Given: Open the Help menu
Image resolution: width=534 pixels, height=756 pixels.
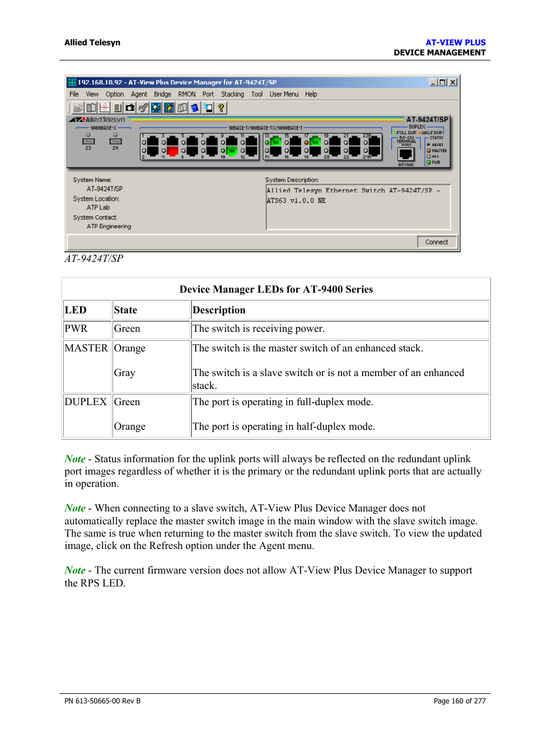Looking at the screenshot, I should (311, 94).
